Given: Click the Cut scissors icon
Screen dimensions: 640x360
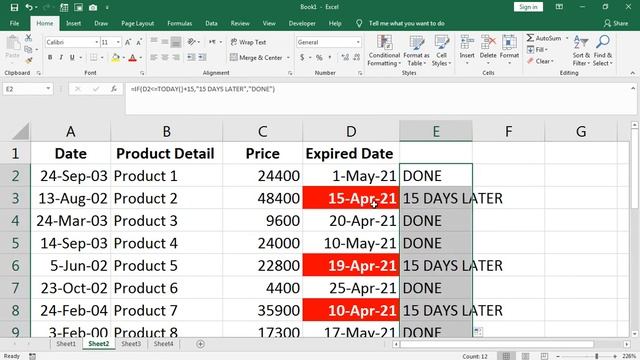Looking at the screenshot, I should point(28,38).
